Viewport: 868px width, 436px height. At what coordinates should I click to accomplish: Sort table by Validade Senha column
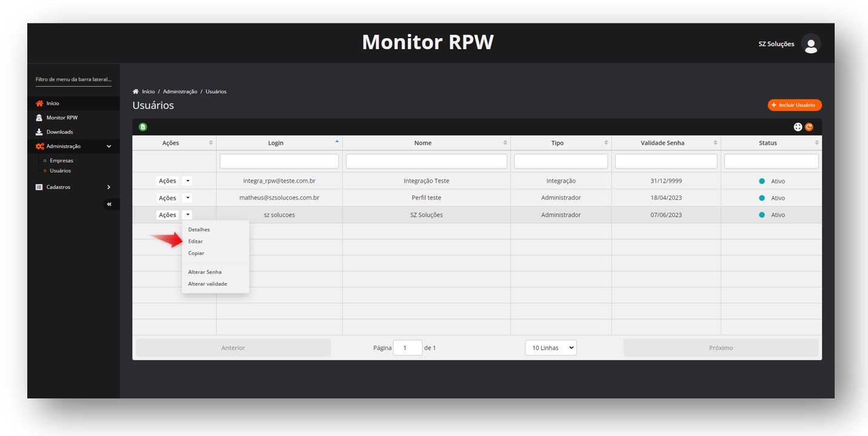pyautogui.click(x=663, y=143)
